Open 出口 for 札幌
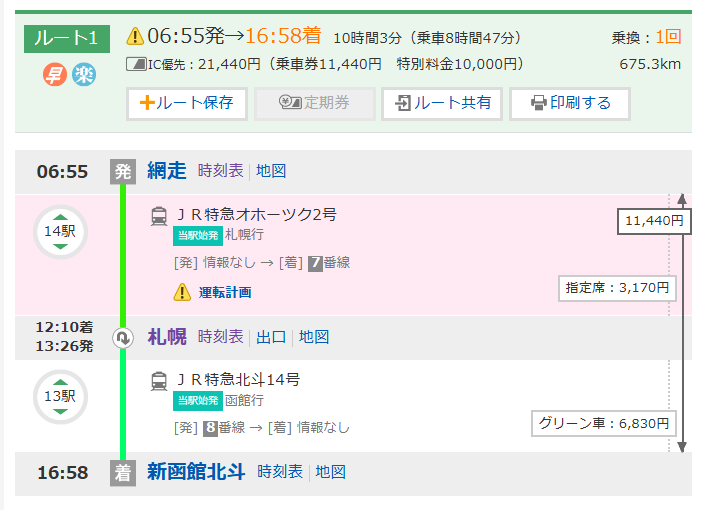Viewport: 701px width, 510px height. (271, 337)
